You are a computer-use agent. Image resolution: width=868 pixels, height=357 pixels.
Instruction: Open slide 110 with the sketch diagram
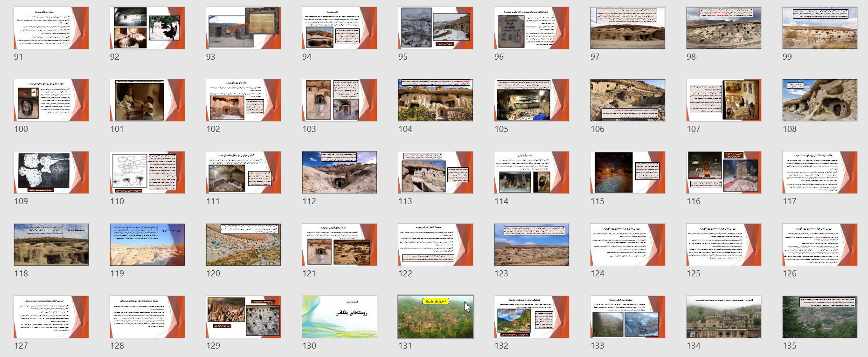(147, 172)
